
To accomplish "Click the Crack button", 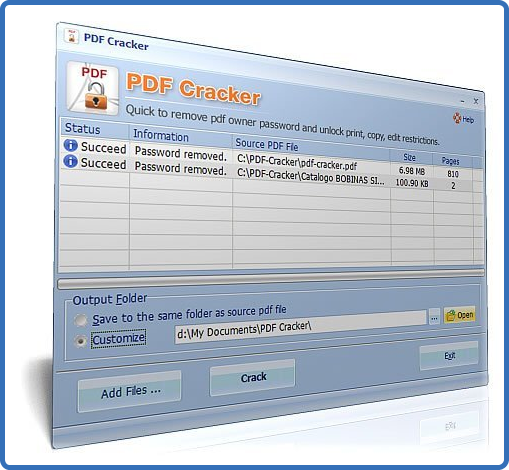I will [x=253, y=377].
